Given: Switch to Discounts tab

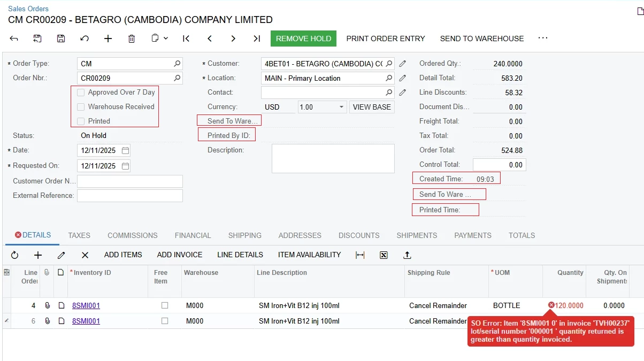Looking at the screenshot, I should [359, 235].
